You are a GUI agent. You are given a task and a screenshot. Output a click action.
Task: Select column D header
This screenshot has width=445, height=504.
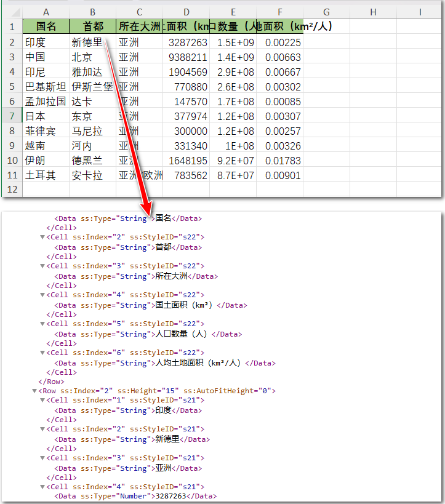pyautogui.click(x=186, y=12)
